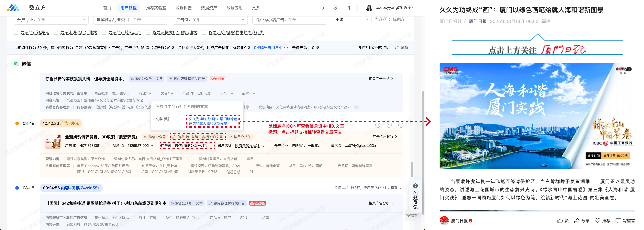Viewport: 644px width, 230px height.
Task: Click 9次曝光与用户相关 link
Action: 270,48
